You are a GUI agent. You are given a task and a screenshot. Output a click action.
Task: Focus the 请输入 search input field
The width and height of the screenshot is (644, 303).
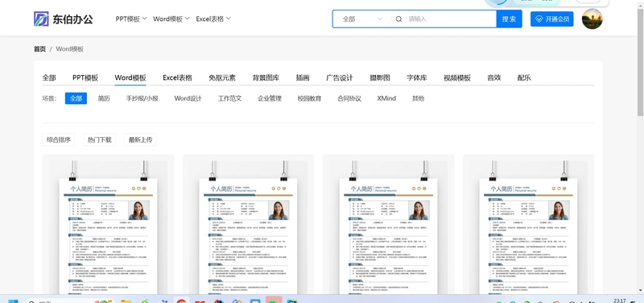450,19
